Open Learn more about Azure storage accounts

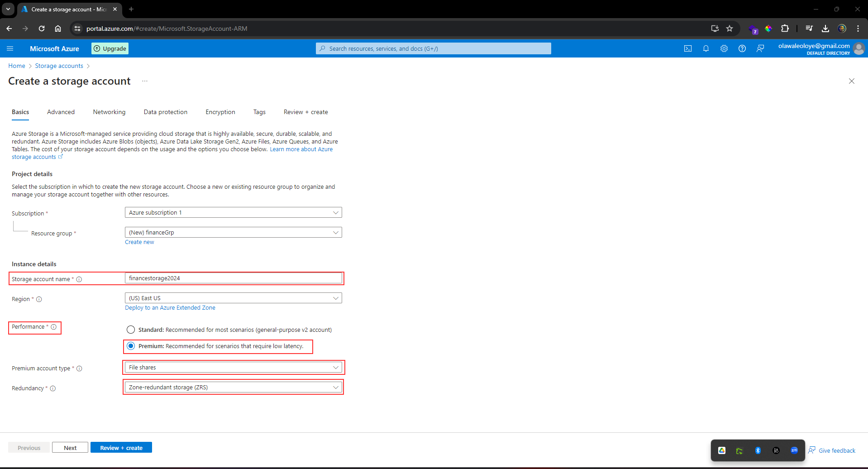pos(301,149)
